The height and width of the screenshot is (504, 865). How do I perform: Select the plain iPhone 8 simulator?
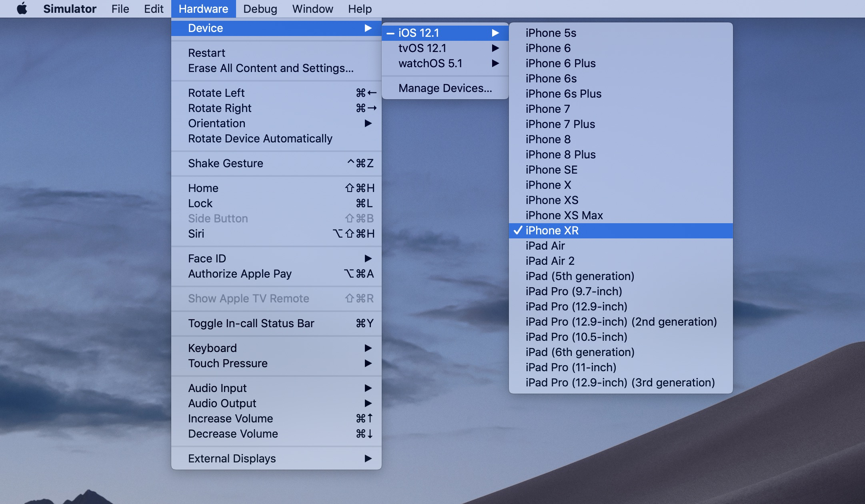pos(621,139)
